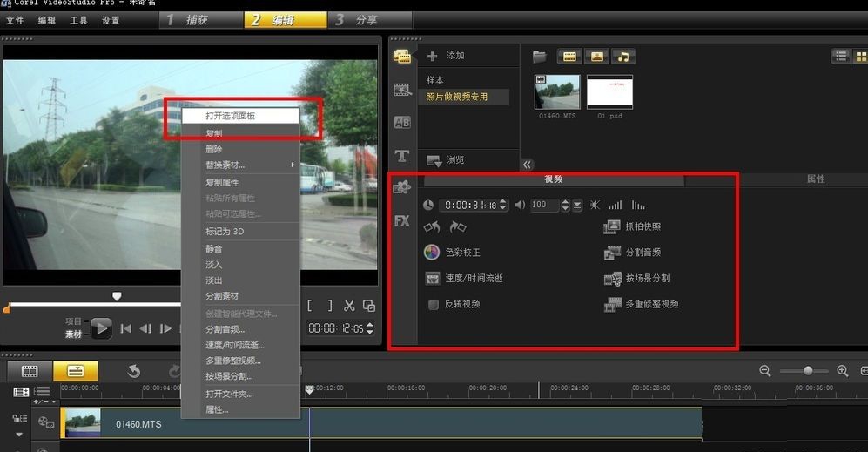
Task: Click the Snapshot (抓拍快照) icon
Action: click(611, 226)
